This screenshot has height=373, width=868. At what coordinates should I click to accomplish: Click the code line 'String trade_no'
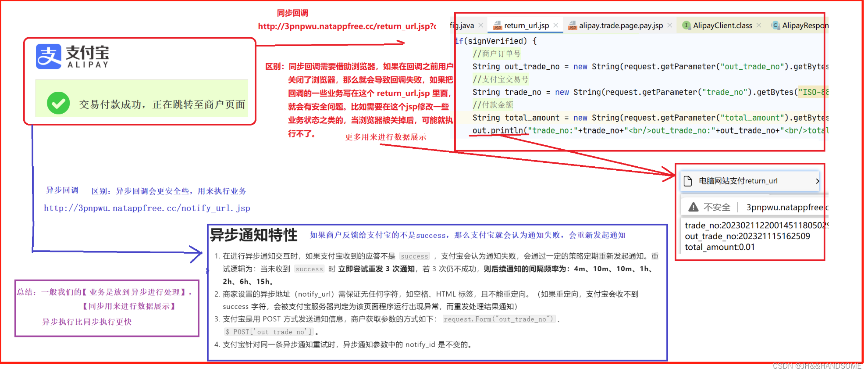pyautogui.click(x=650, y=92)
